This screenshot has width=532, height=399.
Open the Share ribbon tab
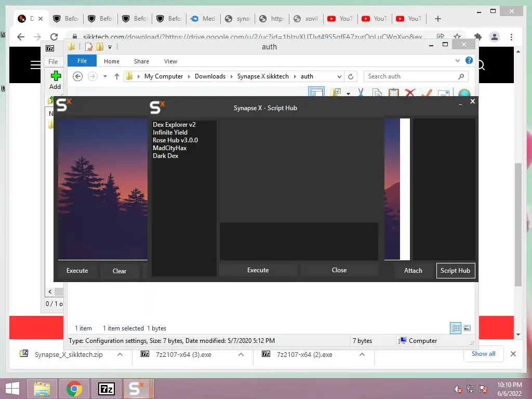[x=141, y=61]
